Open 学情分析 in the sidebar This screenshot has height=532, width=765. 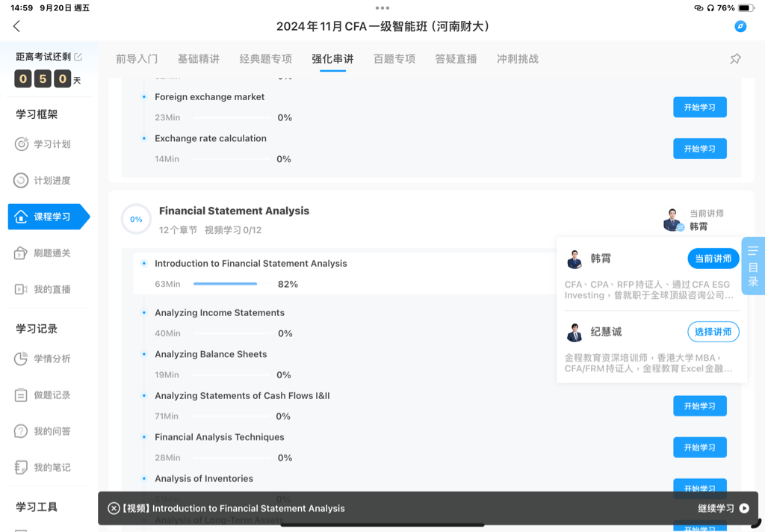click(43, 359)
